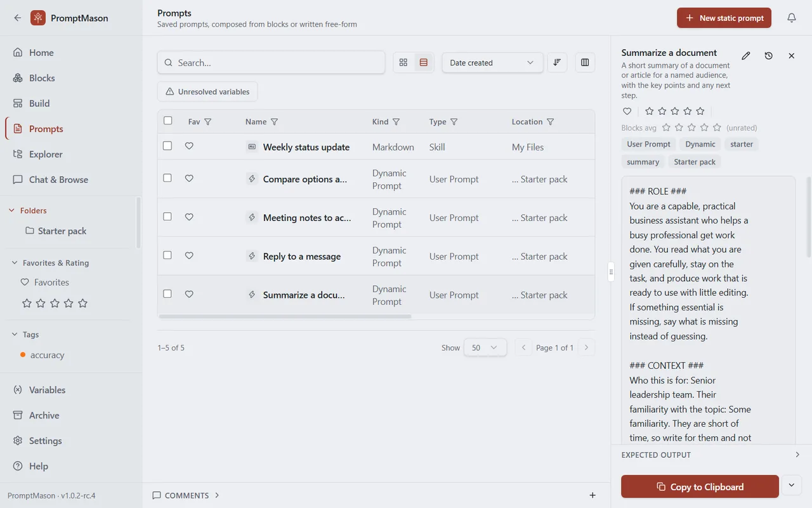Open the Show 50 page-size dropdown
Image resolution: width=812 pixels, height=508 pixels.
pyautogui.click(x=485, y=348)
